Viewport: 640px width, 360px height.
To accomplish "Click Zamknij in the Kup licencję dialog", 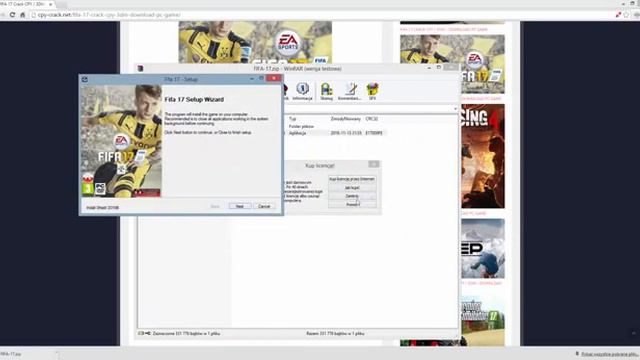I will point(352,196).
